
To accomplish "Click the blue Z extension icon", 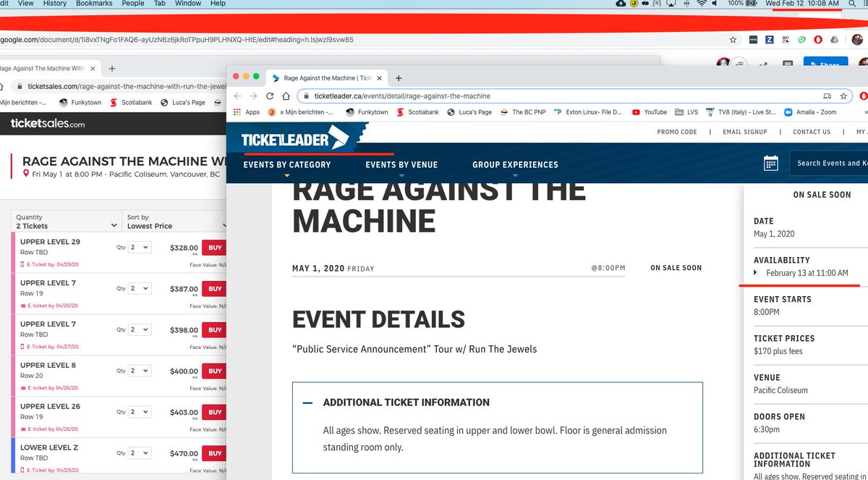I will tap(770, 40).
